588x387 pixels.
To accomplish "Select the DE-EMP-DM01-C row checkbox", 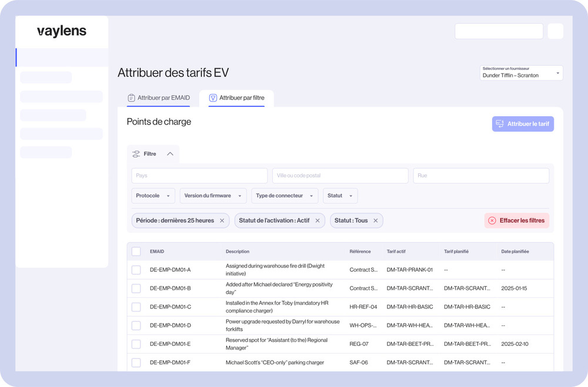I will (136, 307).
